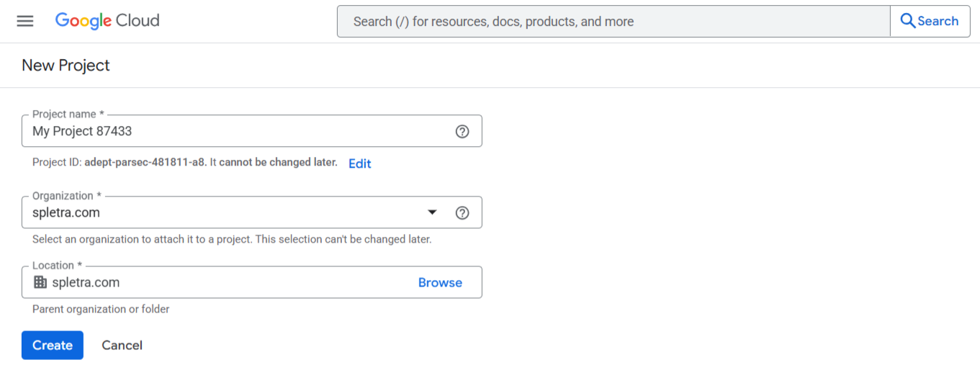Click the magnifying glass search icon
The width and height of the screenshot is (980, 383).
[x=907, y=21]
